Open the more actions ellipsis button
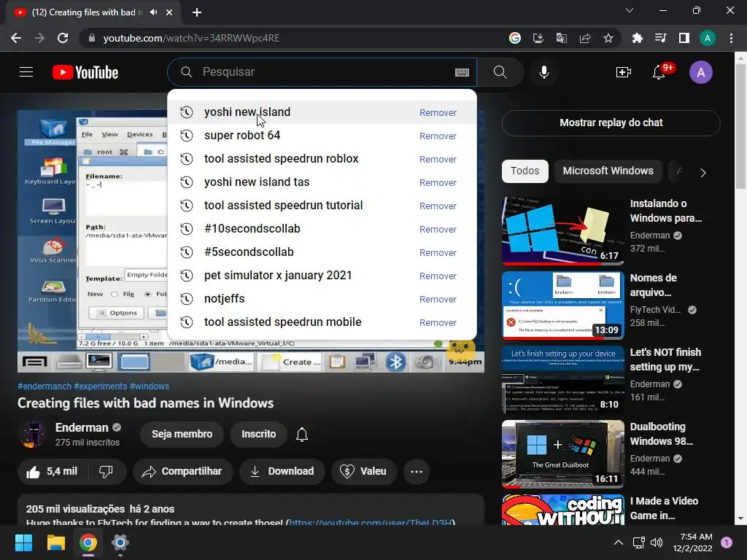Image resolution: width=747 pixels, height=560 pixels. pyautogui.click(x=417, y=472)
